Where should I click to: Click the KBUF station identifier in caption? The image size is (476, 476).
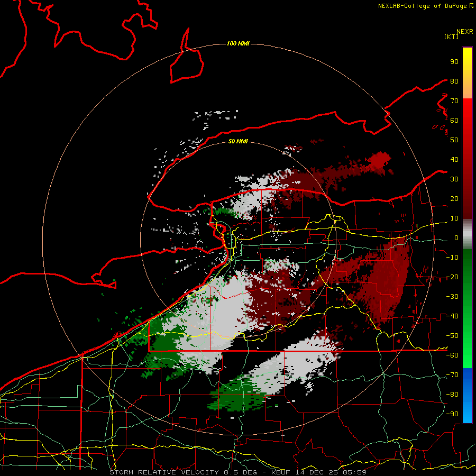click(x=280, y=472)
